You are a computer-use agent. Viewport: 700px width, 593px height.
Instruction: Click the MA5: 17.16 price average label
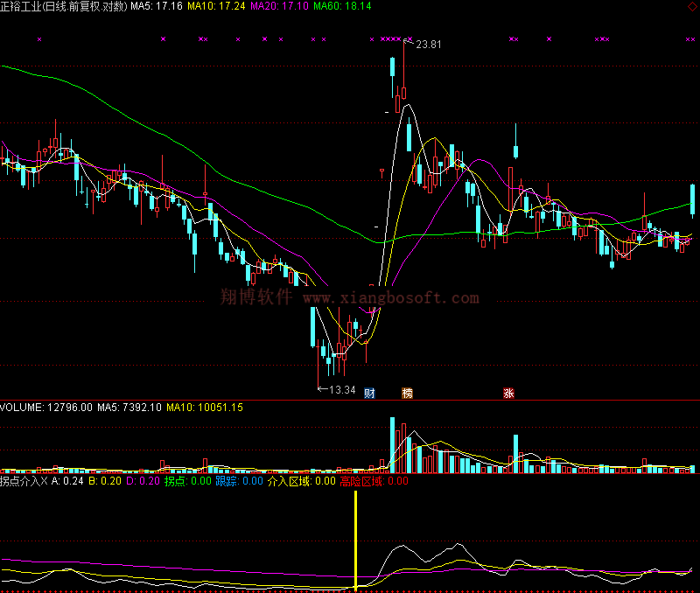coord(157,6)
